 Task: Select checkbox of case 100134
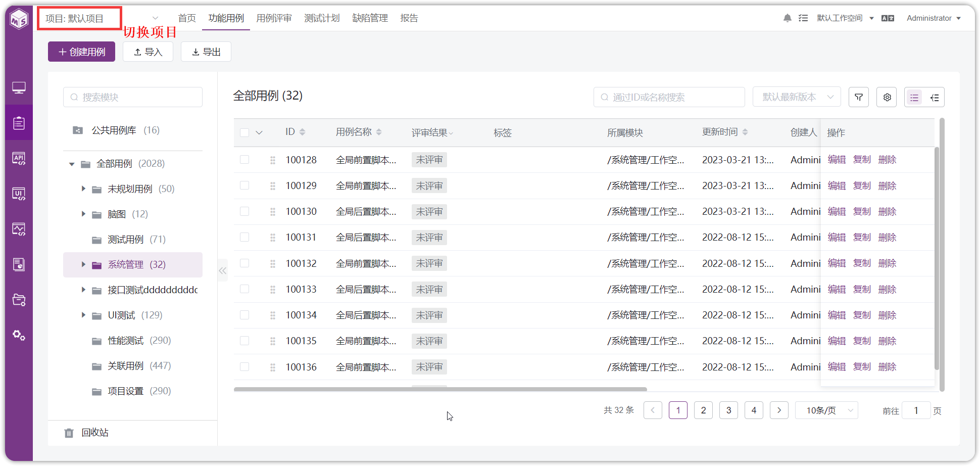[244, 315]
